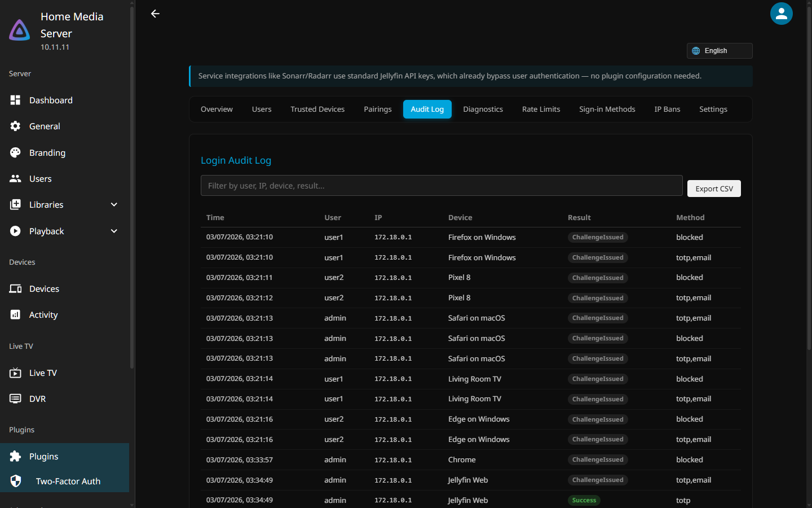Viewport: 812px width, 508px height.
Task: Click the Jellyfin logo icon
Action: coord(20,30)
